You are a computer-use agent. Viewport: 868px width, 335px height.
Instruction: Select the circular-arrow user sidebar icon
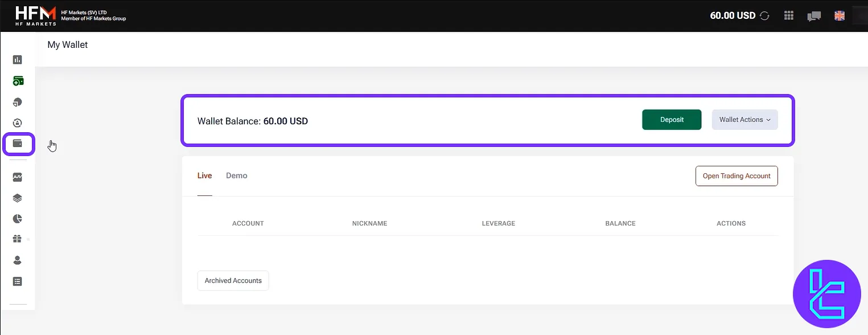(17, 123)
